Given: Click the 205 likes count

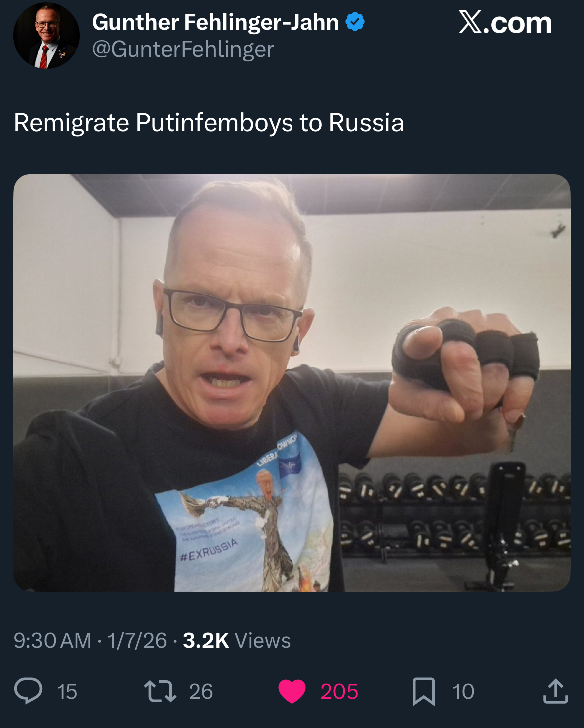Looking at the screenshot, I should click(339, 692).
